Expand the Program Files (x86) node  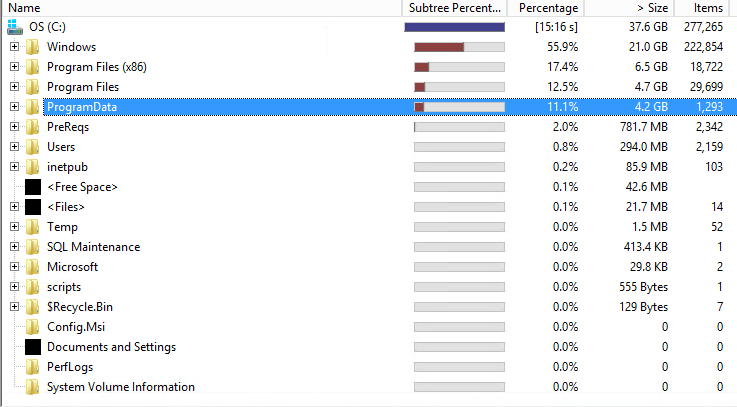15,66
